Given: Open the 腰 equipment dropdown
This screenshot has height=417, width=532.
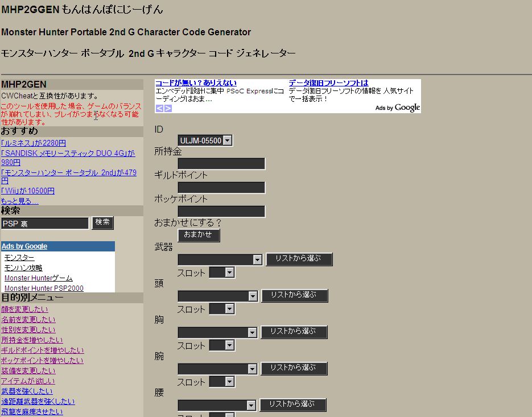Looking at the screenshot, I should [x=217, y=405].
